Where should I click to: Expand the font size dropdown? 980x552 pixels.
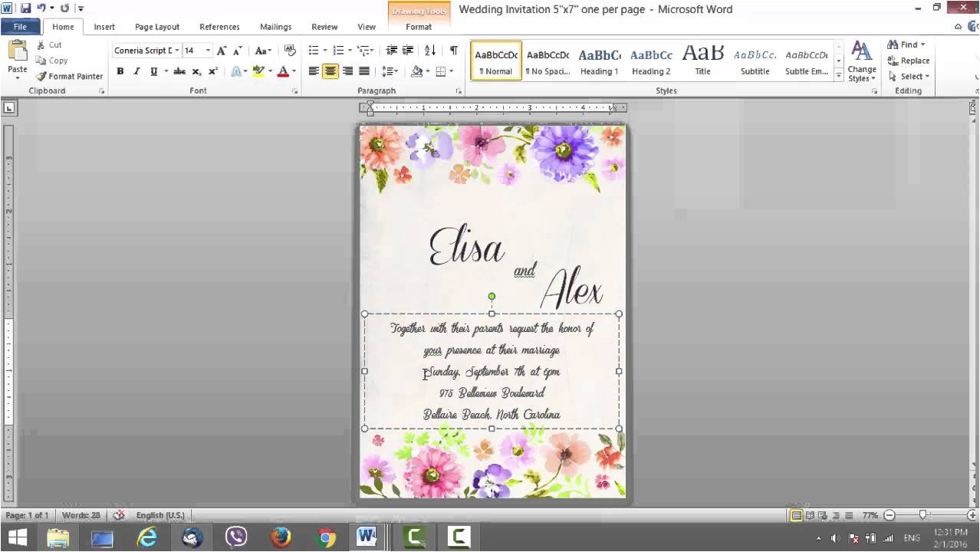(x=208, y=51)
